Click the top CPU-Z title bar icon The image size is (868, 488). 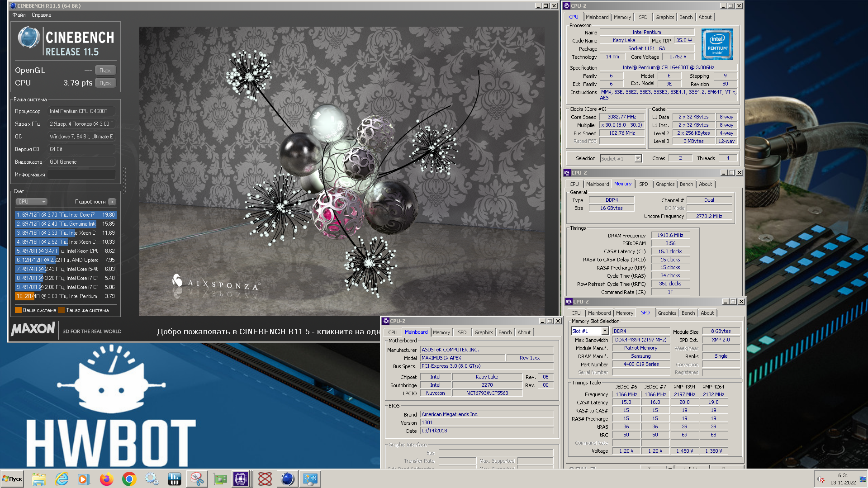pos(567,6)
